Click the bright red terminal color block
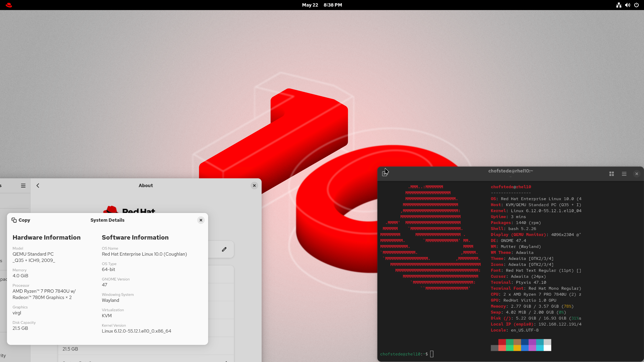Screen dimensions: 644x362 pyautogui.click(x=502, y=348)
